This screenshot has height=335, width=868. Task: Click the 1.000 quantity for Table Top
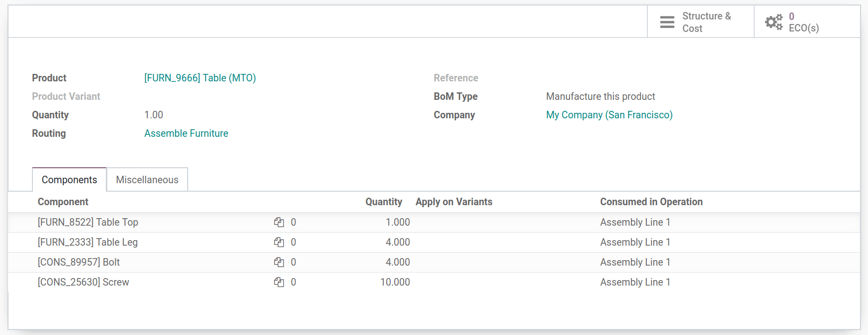pos(398,222)
